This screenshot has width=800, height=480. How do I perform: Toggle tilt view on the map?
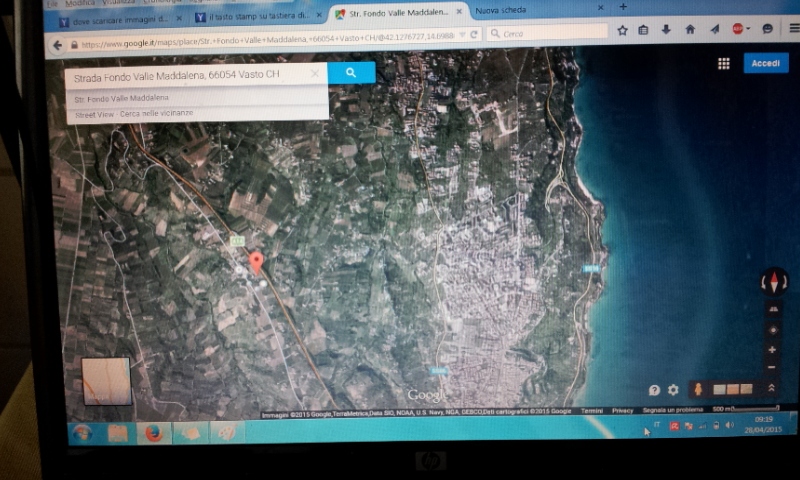tap(771, 309)
